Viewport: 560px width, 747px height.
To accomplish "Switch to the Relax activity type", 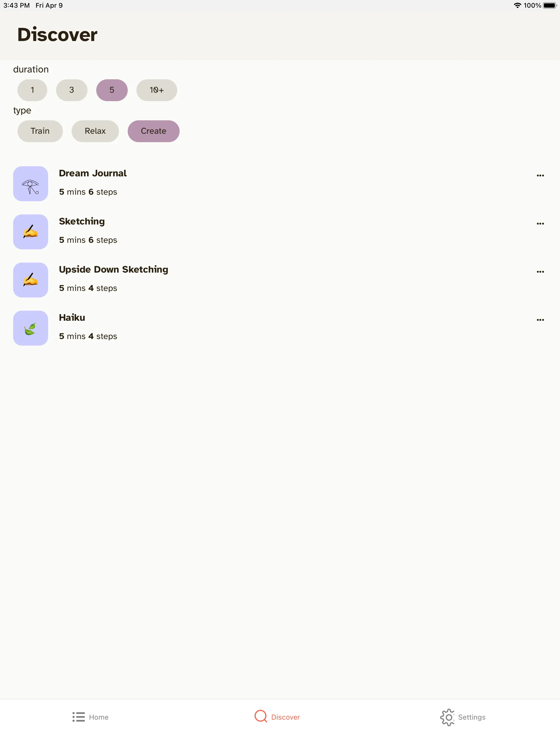I will tap(95, 131).
